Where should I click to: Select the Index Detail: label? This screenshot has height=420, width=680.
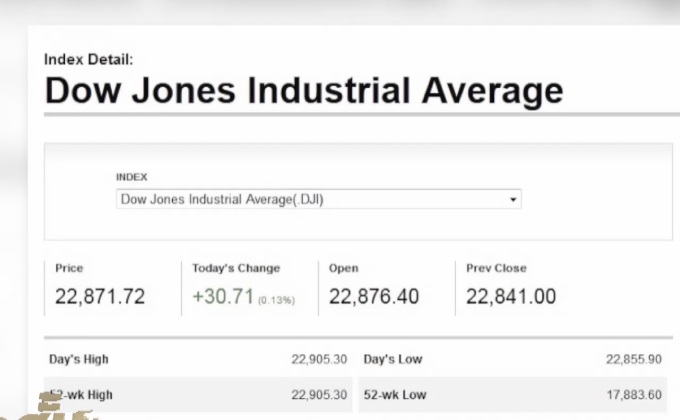pos(88,60)
